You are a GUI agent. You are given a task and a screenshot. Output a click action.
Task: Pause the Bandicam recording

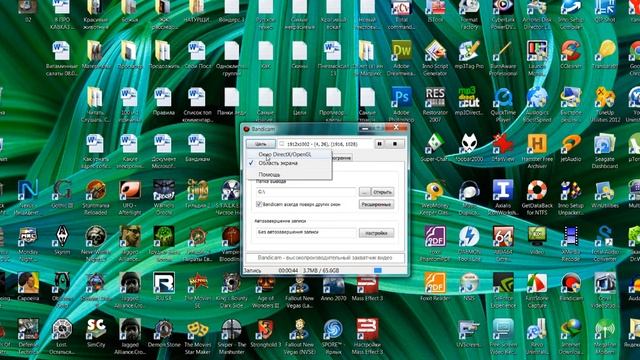[380, 144]
